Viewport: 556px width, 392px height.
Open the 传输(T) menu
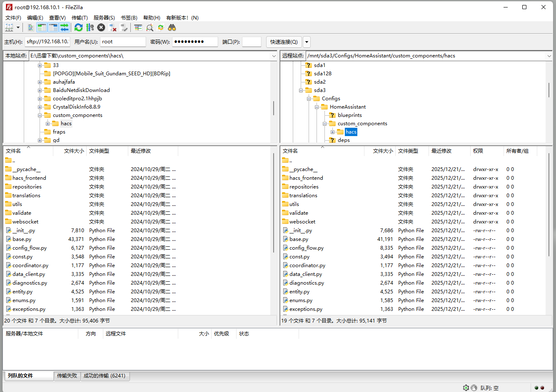click(80, 17)
